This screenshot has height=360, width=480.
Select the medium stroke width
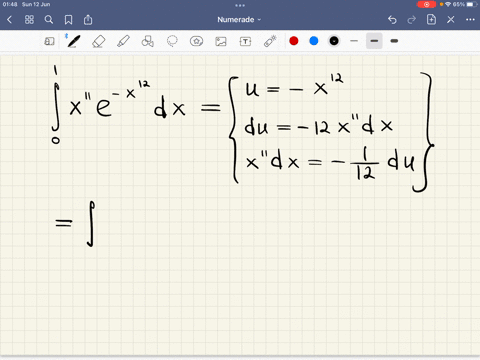(374, 41)
